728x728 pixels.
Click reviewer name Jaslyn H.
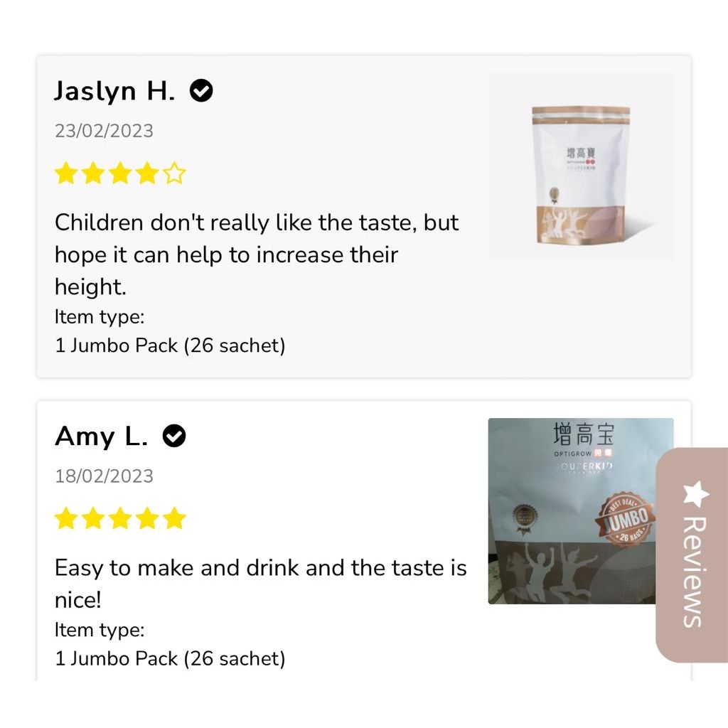(114, 90)
